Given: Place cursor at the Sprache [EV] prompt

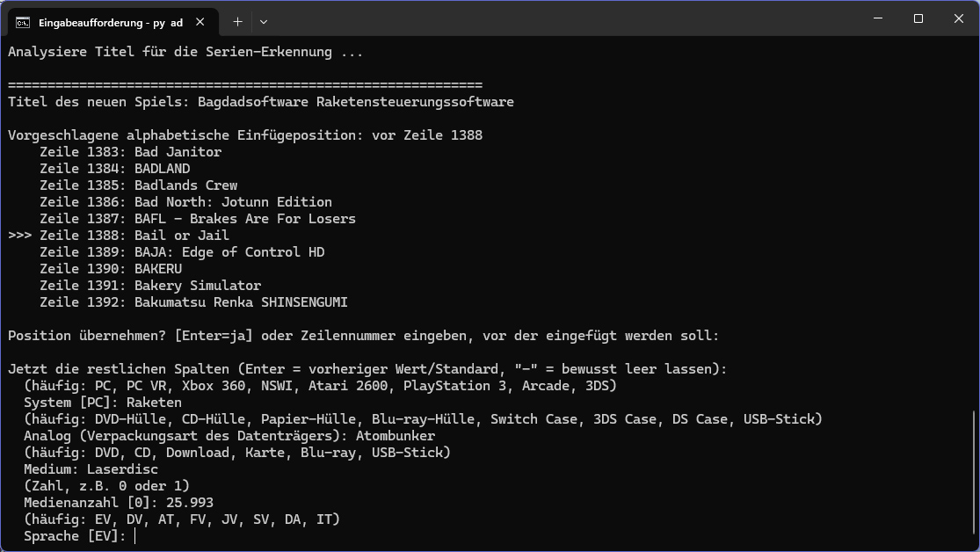Looking at the screenshot, I should point(135,536).
